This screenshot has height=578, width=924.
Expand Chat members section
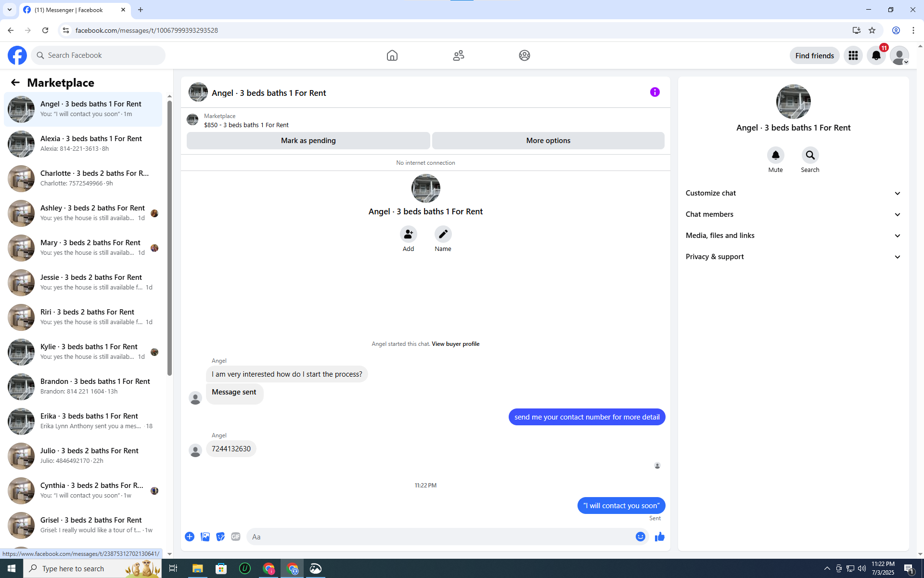(793, 214)
